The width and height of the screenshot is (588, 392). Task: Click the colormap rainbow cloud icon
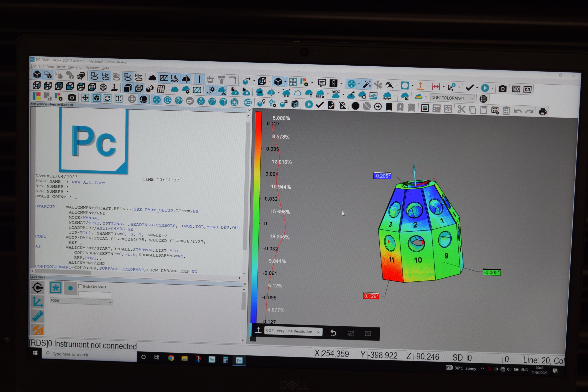418,97
